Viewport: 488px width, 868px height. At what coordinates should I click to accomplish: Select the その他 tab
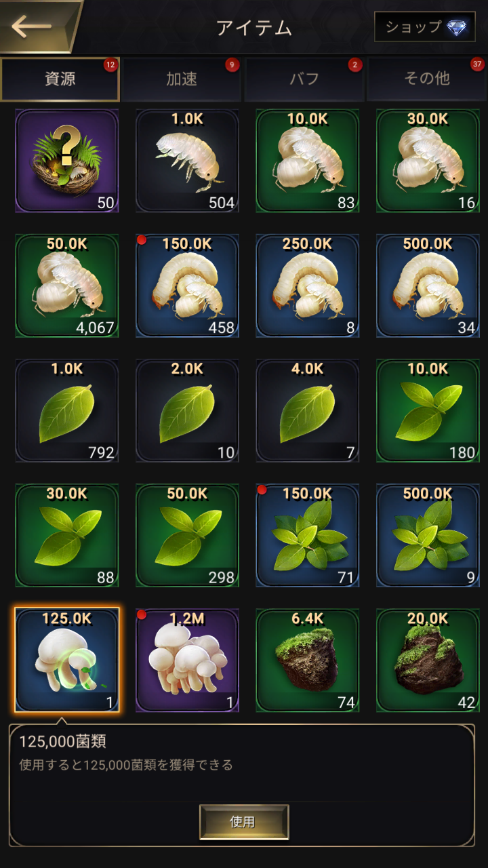click(426, 79)
